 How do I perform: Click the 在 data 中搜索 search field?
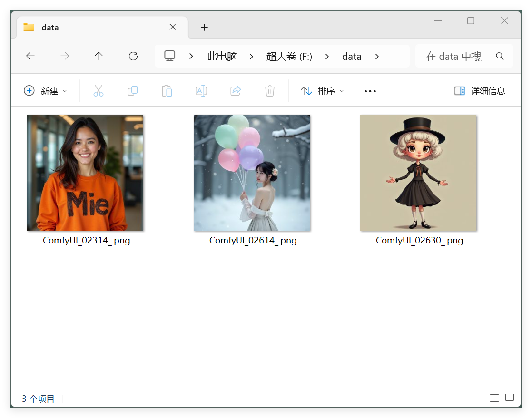(464, 56)
